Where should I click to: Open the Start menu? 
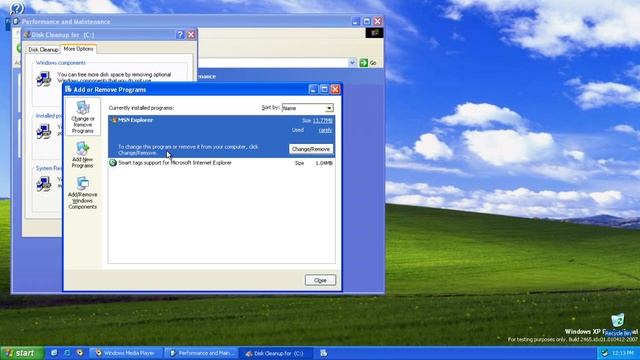pos(22,353)
